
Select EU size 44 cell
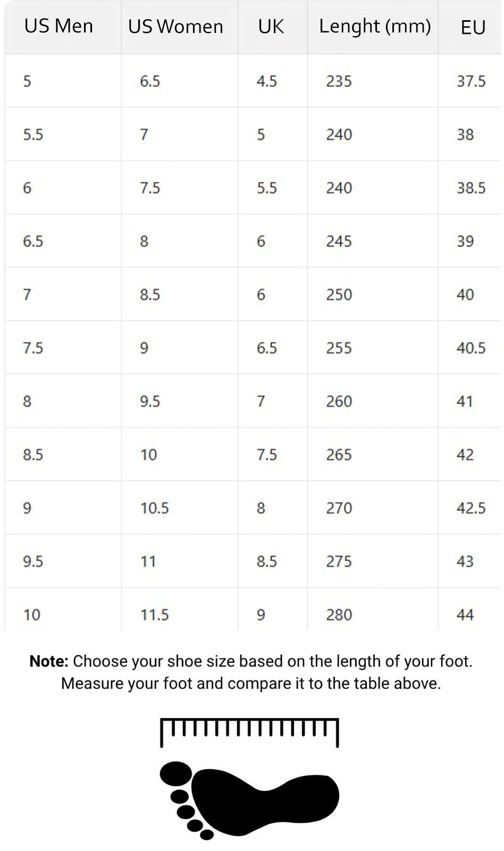[x=465, y=615]
